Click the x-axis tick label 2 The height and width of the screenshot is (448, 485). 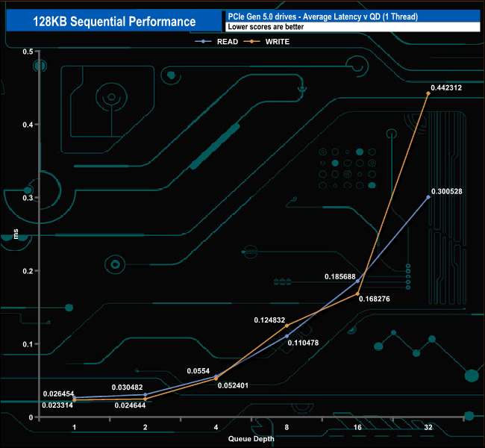coord(145,428)
